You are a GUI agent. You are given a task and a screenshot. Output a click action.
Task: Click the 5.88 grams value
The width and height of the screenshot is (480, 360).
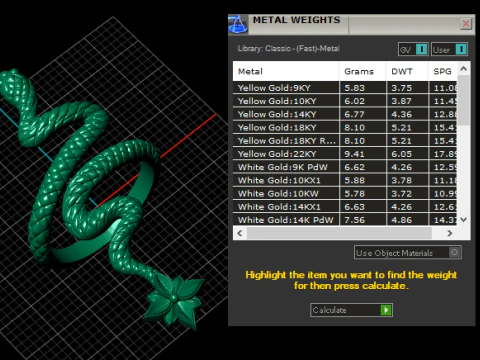(355, 181)
